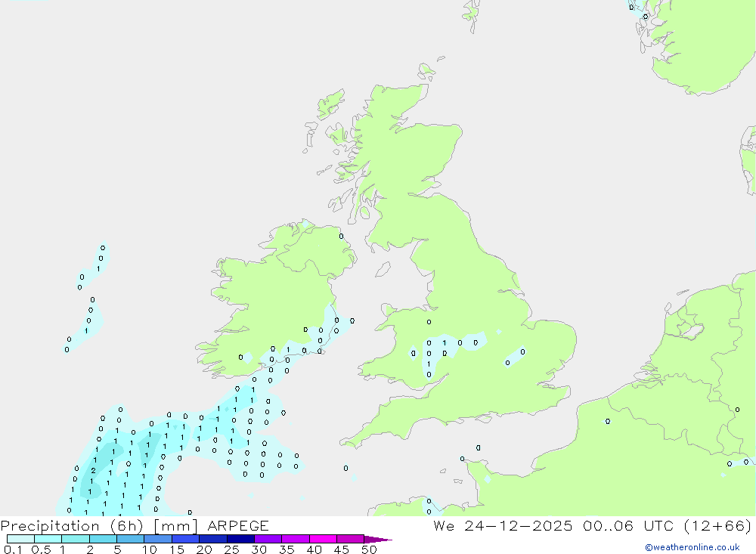The height and width of the screenshot is (554, 756).
Task: Click the Isle of Man on the map
Action: [x=383, y=270]
